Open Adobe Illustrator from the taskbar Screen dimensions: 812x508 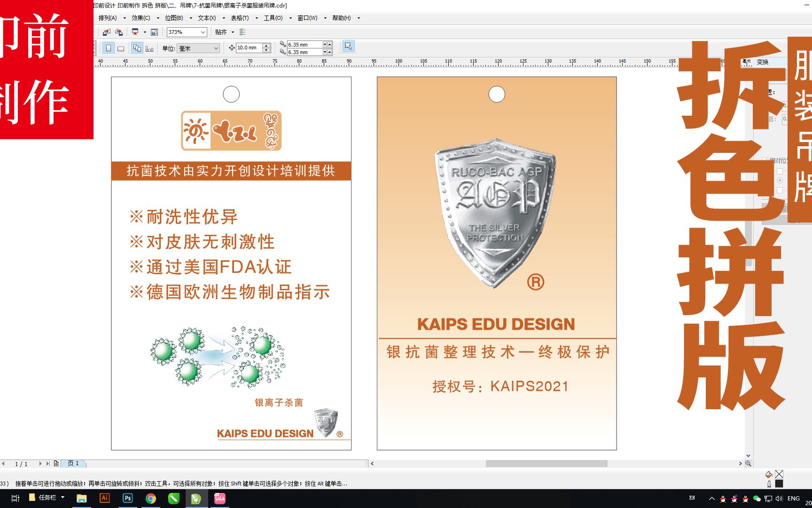coord(105,498)
